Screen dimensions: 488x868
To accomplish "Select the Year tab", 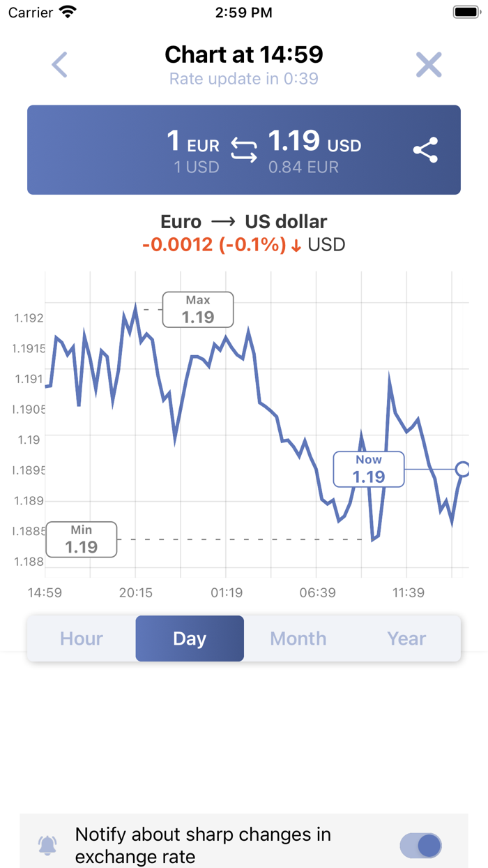I will [406, 638].
